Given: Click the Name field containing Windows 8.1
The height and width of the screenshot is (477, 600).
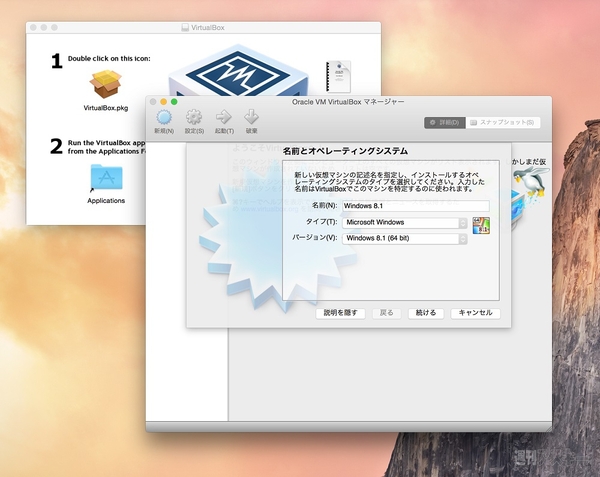Looking at the screenshot, I should (416, 206).
